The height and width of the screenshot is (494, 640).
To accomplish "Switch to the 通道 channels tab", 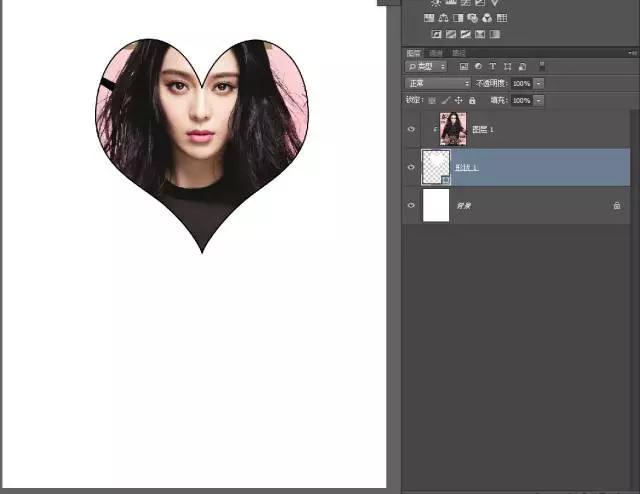I will [436, 53].
